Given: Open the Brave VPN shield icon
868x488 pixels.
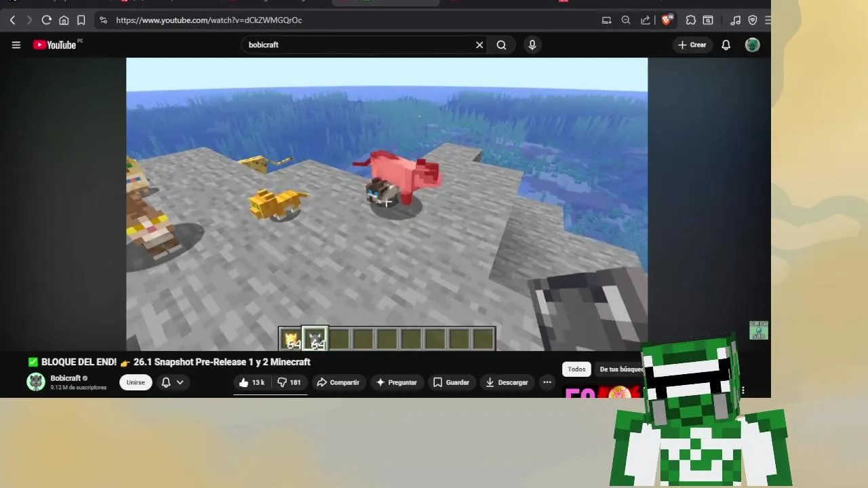Looking at the screenshot, I should 753,20.
